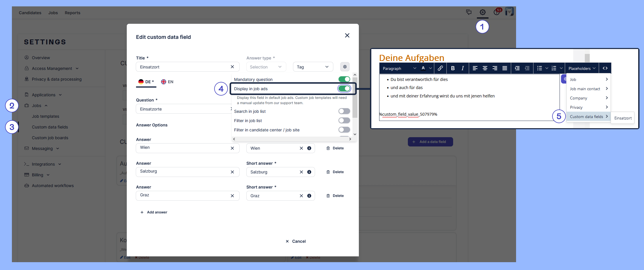Apply italic formatting in the editor
The image size is (644, 270).
pyautogui.click(x=463, y=68)
